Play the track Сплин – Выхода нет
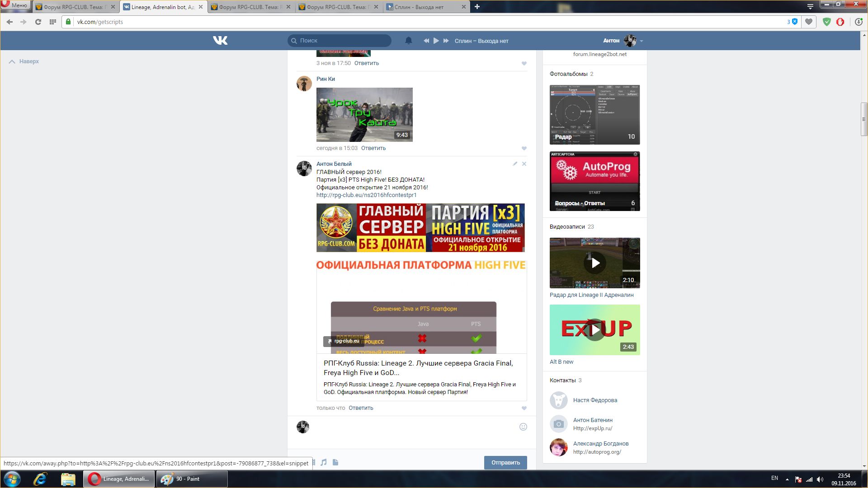 tap(436, 41)
